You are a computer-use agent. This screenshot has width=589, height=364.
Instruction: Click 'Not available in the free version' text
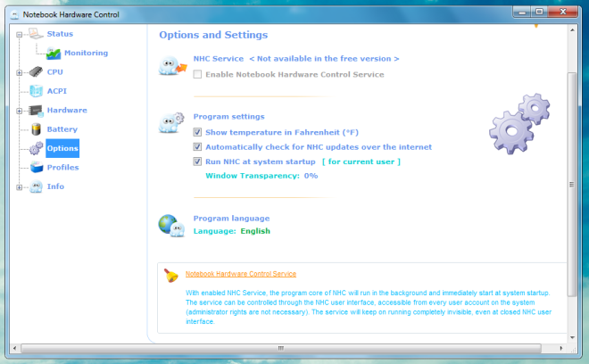point(324,59)
